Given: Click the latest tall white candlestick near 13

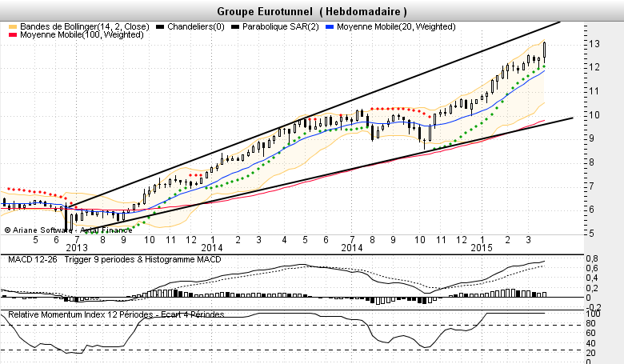Looking at the screenshot, I should 544,51.
